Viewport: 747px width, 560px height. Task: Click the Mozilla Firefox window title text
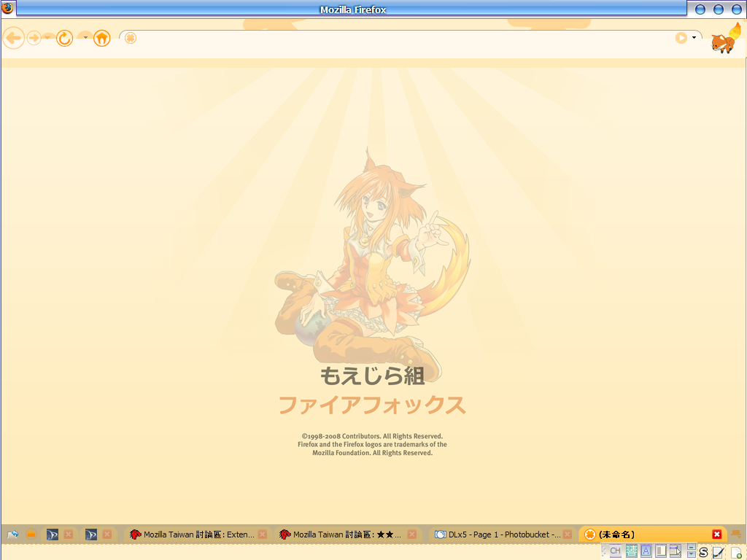(353, 9)
